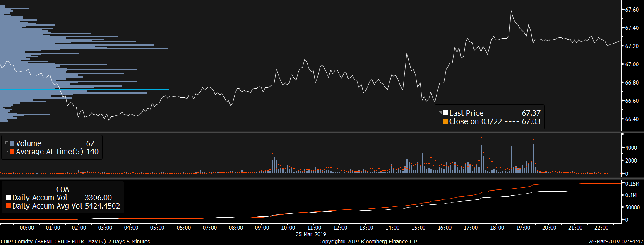Click the COA legend title

tap(62, 189)
